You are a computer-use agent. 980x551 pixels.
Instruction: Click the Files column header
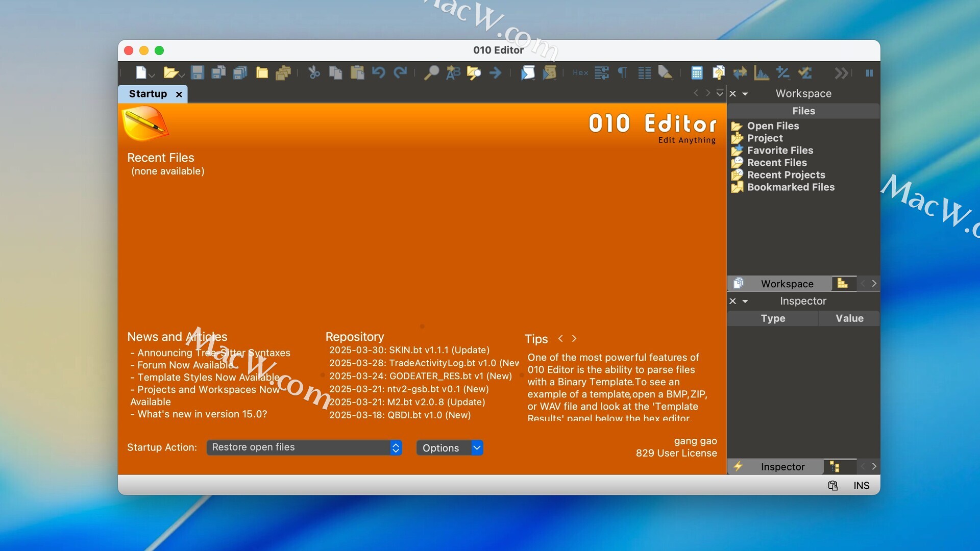(x=803, y=111)
